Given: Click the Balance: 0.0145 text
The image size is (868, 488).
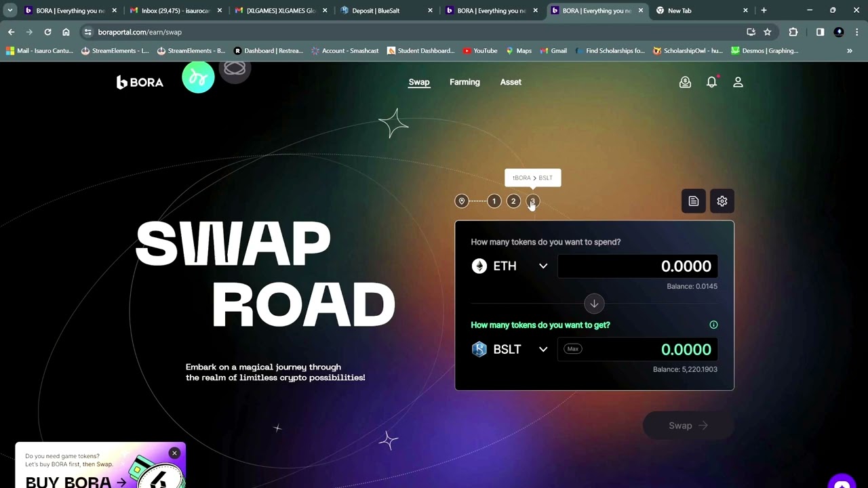Looking at the screenshot, I should (x=692, y=286).
